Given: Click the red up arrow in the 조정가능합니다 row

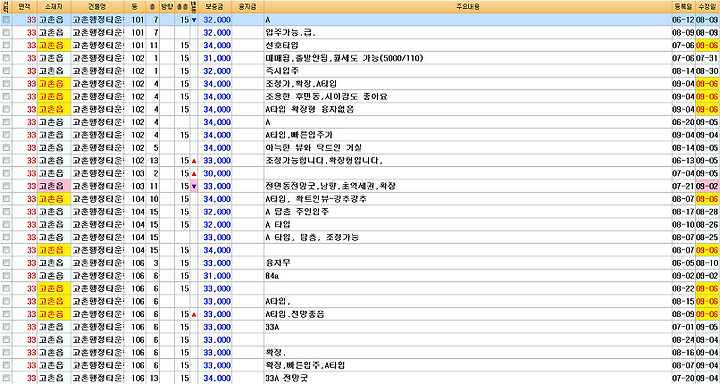Looking at the screenshot, I should [x=194, y=161].
